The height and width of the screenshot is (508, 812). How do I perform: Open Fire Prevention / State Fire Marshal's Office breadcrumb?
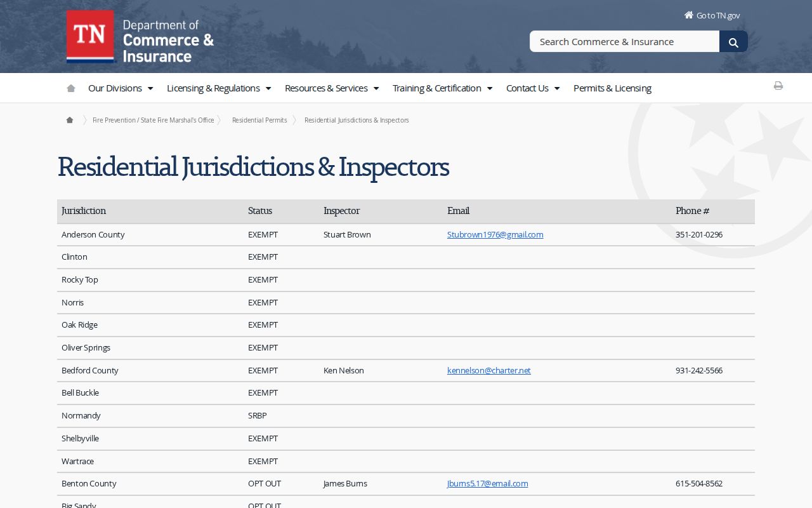154,120
